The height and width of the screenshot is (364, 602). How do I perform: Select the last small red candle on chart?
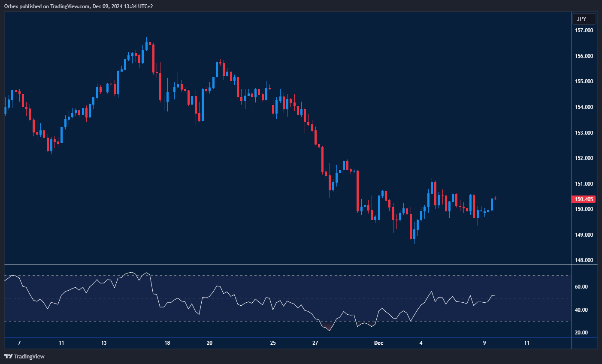point(495,199)
